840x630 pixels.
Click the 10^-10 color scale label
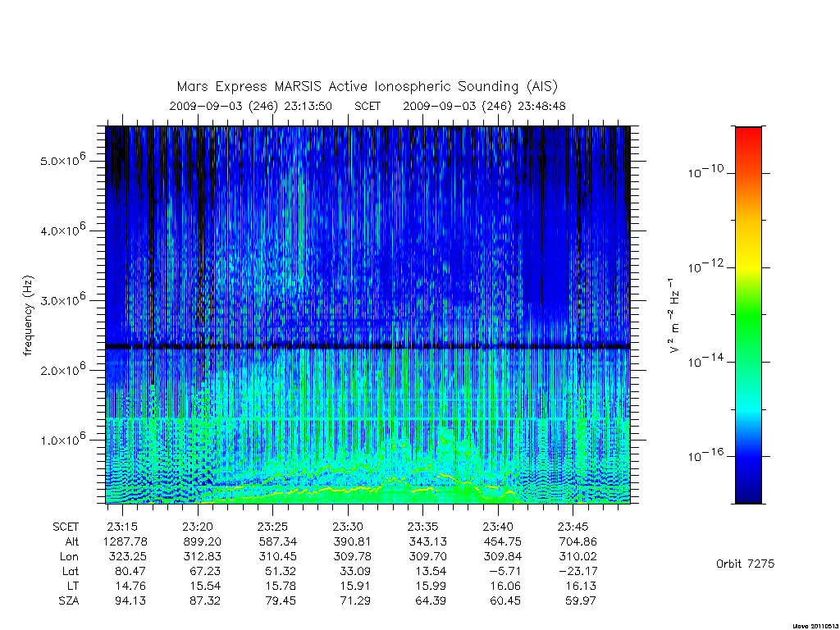click(x=705, y=171)
